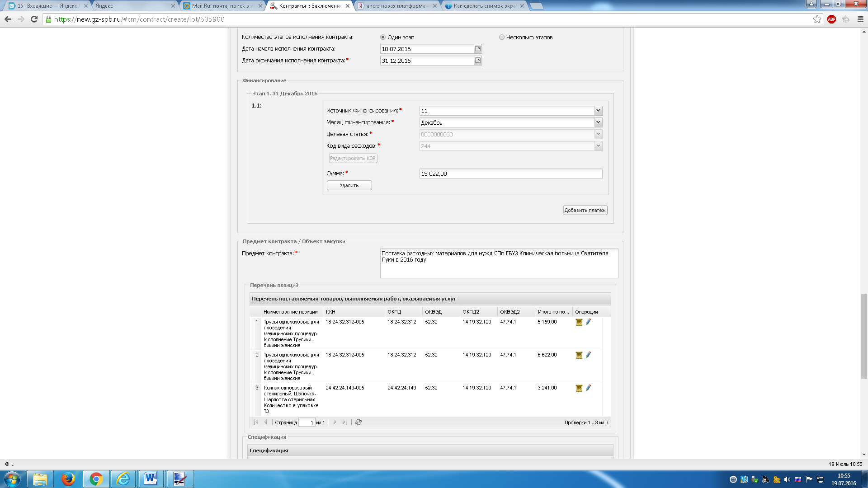The height and width of the screenshot is (488, 868).
Task: Click the 'Сумма' input field with 15 022,00
Action: coord(510,174)
